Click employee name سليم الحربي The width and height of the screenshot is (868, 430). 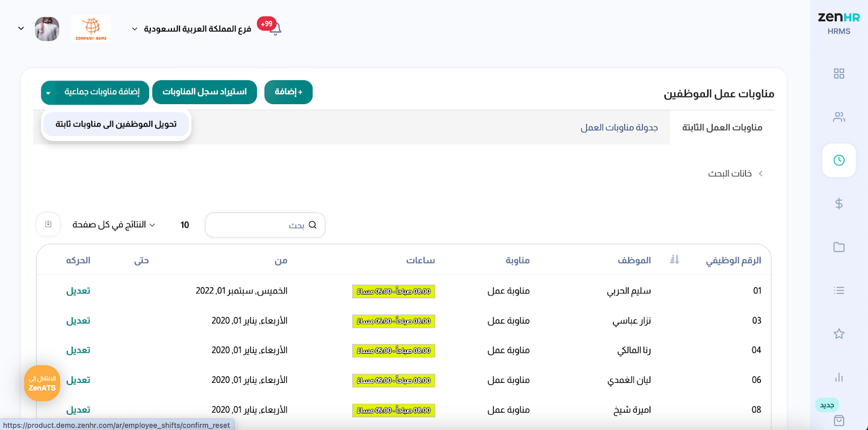[x=629, y=291]
